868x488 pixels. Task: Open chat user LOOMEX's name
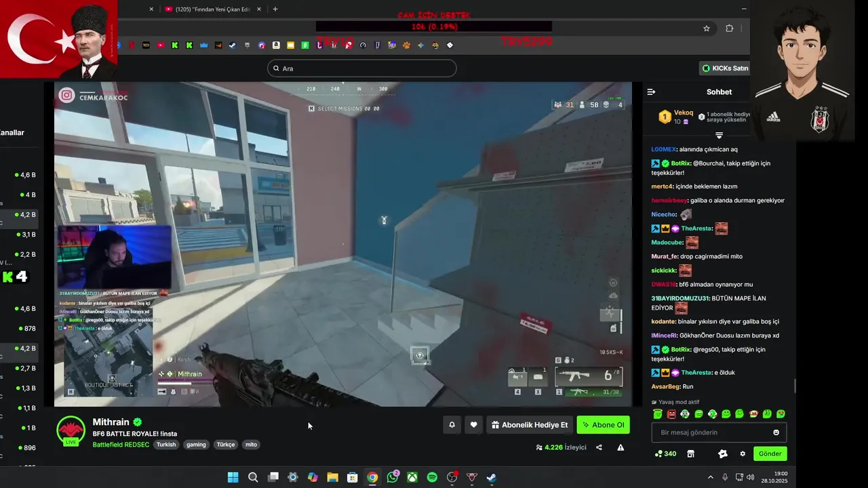664,149
